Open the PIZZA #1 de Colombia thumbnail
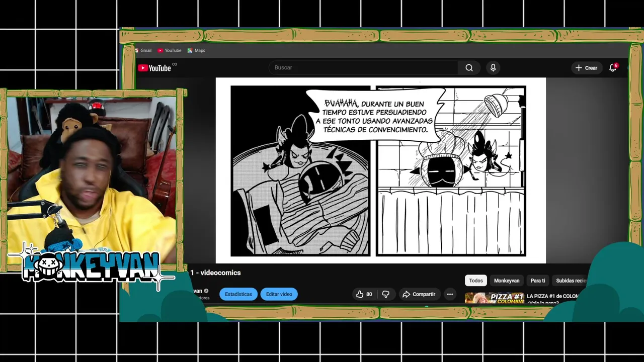This screenshot has height=362, width=644. coord(495,298)
